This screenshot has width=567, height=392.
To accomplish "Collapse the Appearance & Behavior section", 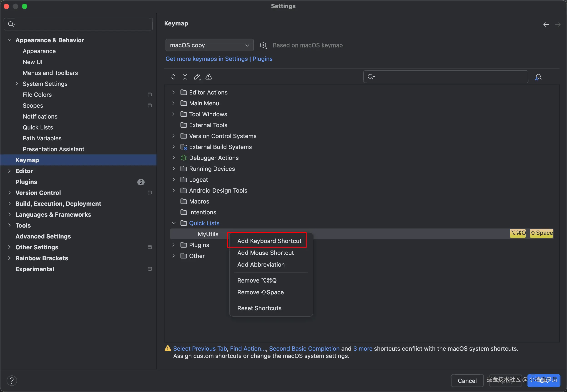I will [x=10, y=40].
